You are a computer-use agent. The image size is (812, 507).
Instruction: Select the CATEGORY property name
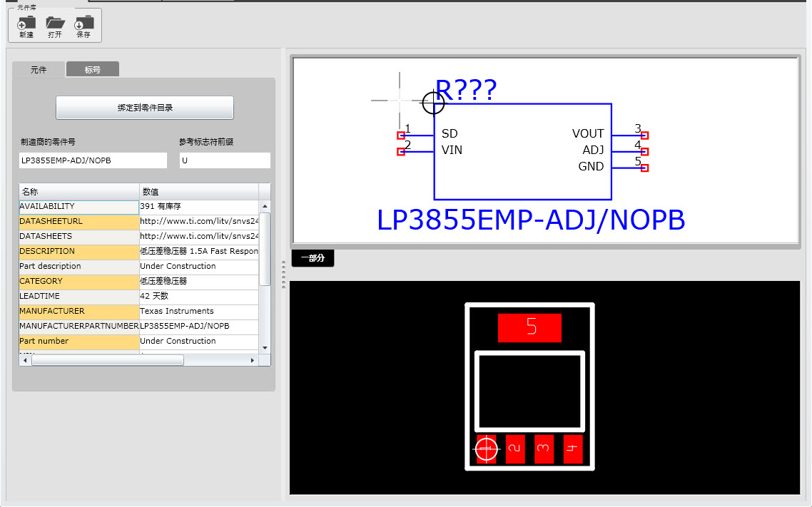[x=79, y=282]
